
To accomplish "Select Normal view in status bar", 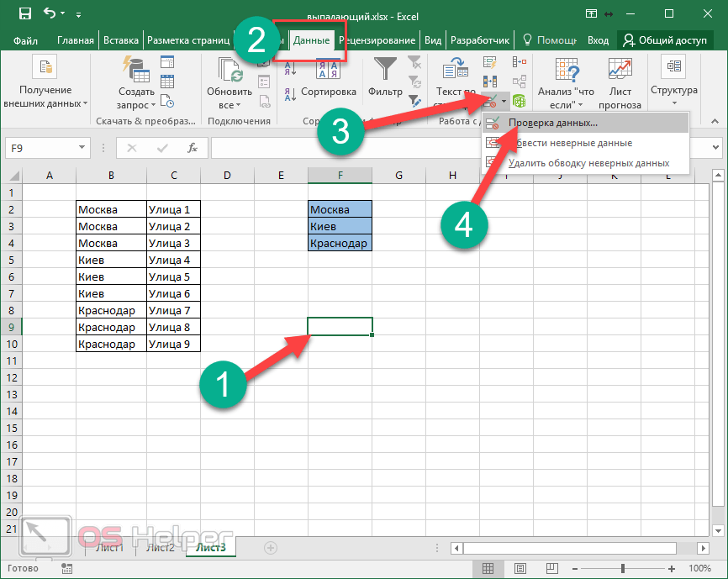I will [487, 569].
